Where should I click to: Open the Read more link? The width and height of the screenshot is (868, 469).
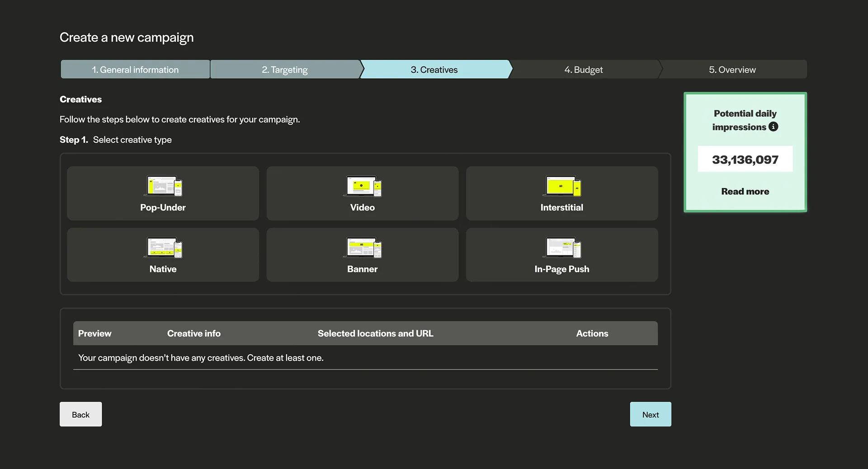(x=745, y=192)
